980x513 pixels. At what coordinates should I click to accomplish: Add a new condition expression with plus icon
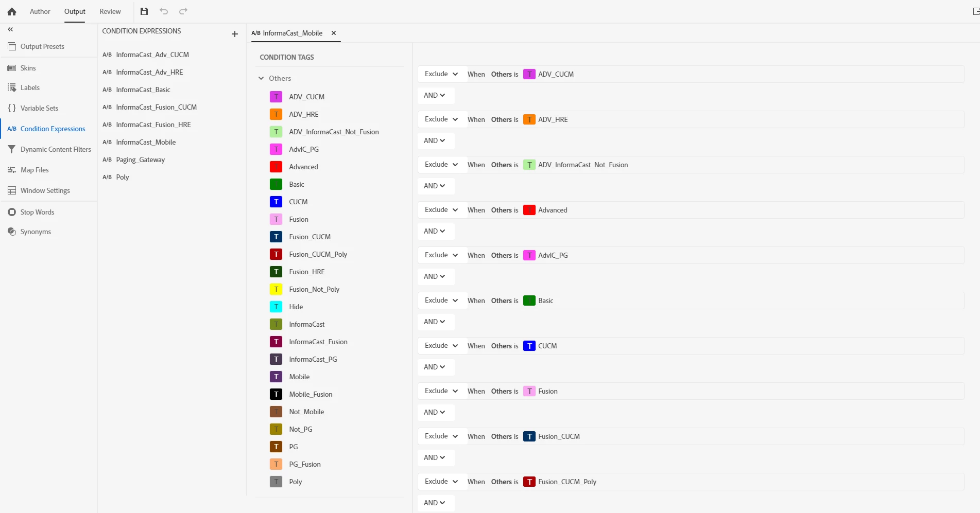[235, 34]
